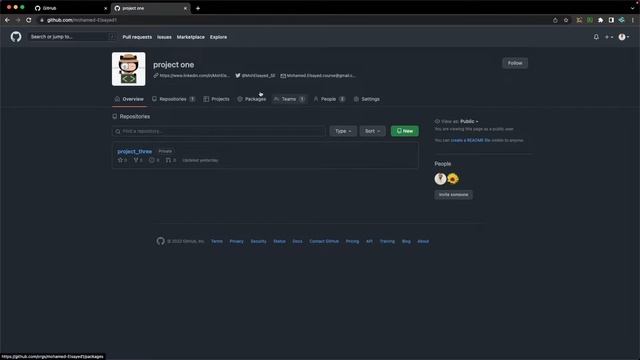Viewport: 640px width, 360px height.
Task: Go to Marketplace in the header
Action: coord(191,37)
